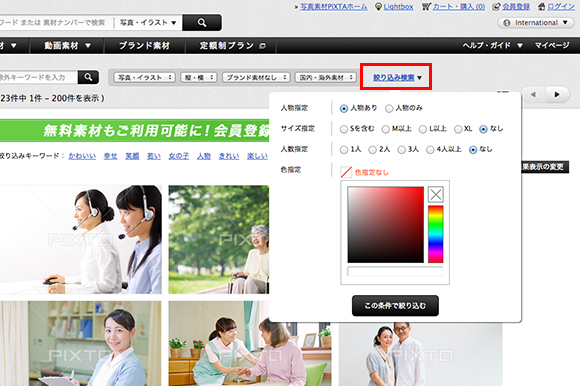
Task: Click 幸せ keyword link
Action: pyautogui.click(x=110, y=156)
